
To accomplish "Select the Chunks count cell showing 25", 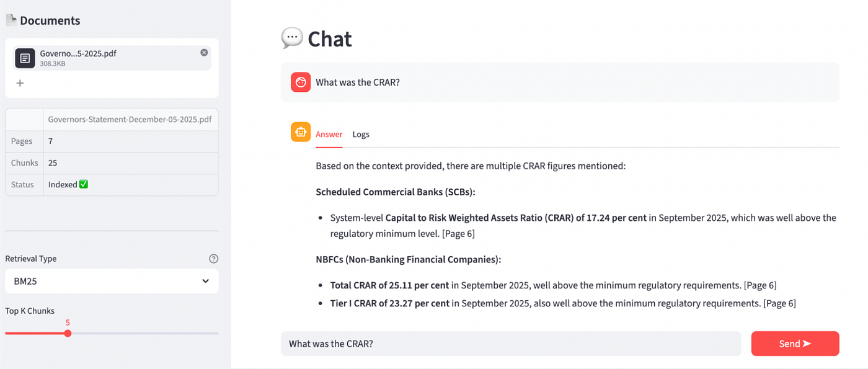I will click(x=131, y=163).
